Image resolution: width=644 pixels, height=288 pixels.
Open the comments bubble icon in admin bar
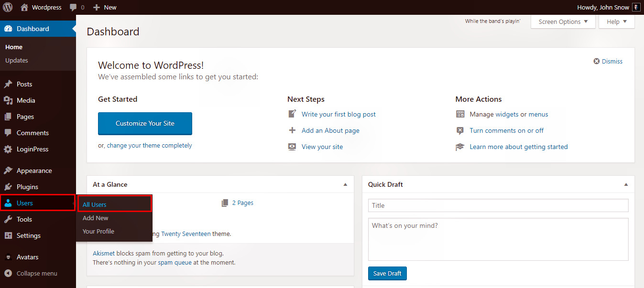(x=73, y=8)
